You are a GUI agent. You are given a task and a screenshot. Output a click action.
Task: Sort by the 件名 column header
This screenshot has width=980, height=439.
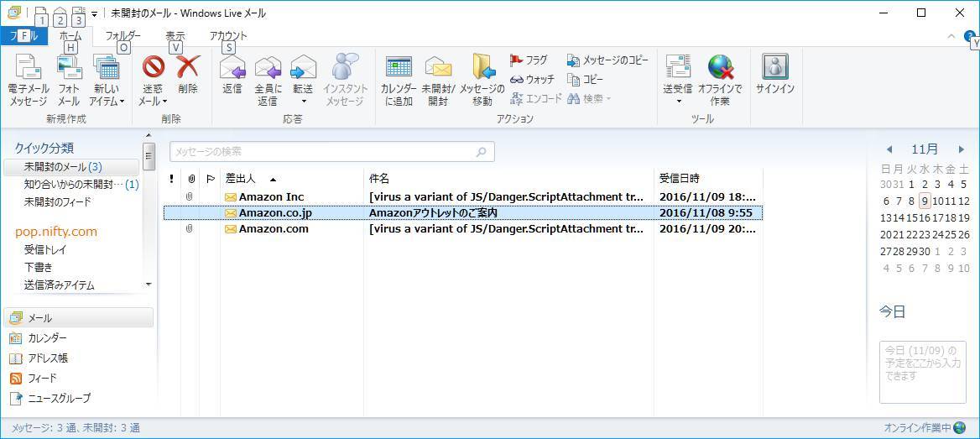coord(508,179)
